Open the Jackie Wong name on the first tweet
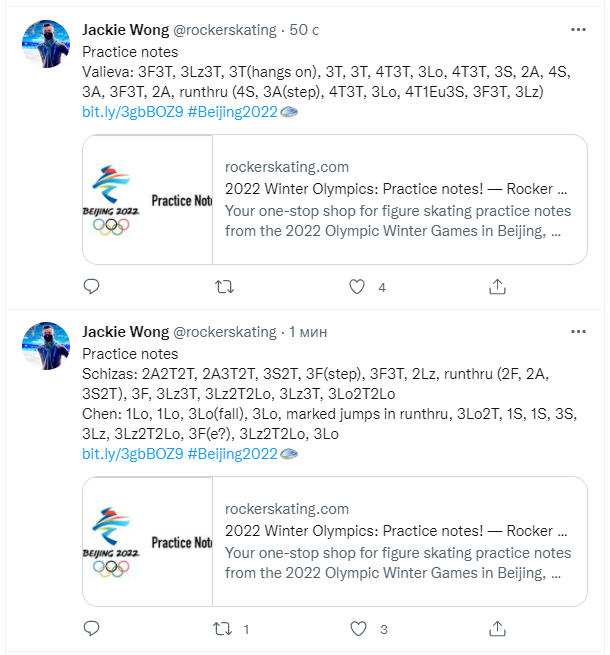 tap(125, 30)
